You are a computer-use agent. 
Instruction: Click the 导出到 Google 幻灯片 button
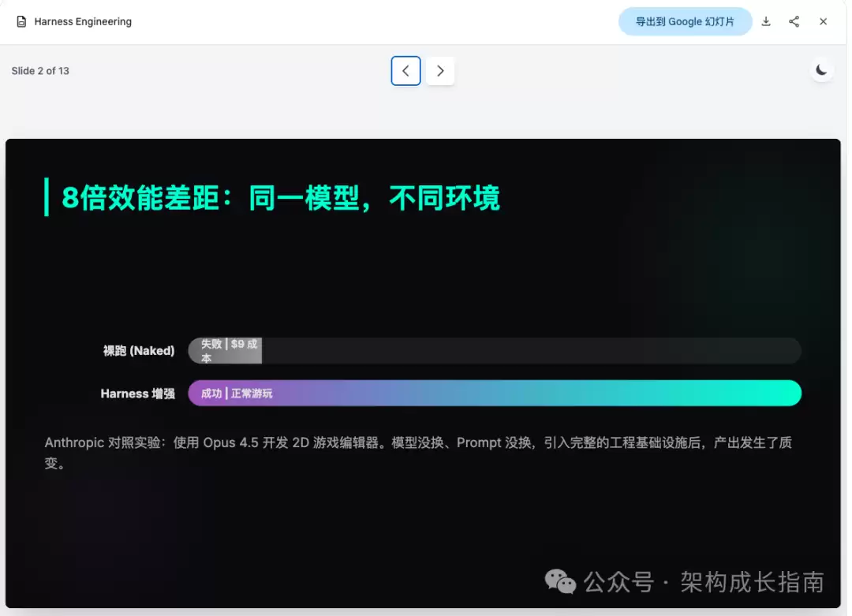684,22
